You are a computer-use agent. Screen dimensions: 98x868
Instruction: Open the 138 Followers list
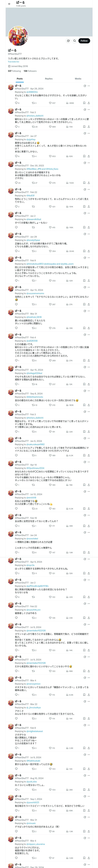30,71
